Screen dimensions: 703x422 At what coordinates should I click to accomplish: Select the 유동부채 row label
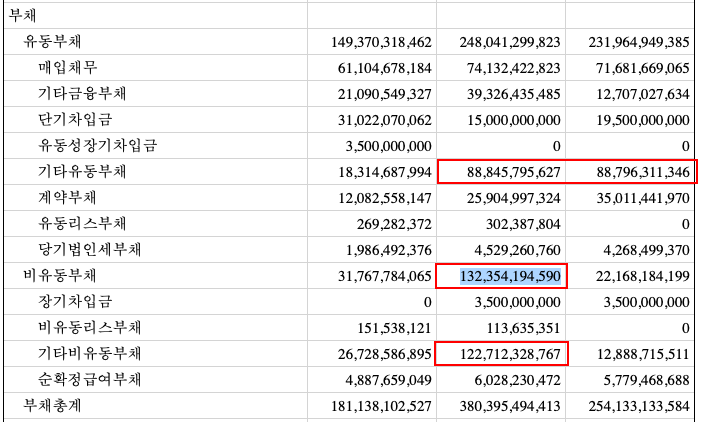pyautogui.click(x=52, y=41)
